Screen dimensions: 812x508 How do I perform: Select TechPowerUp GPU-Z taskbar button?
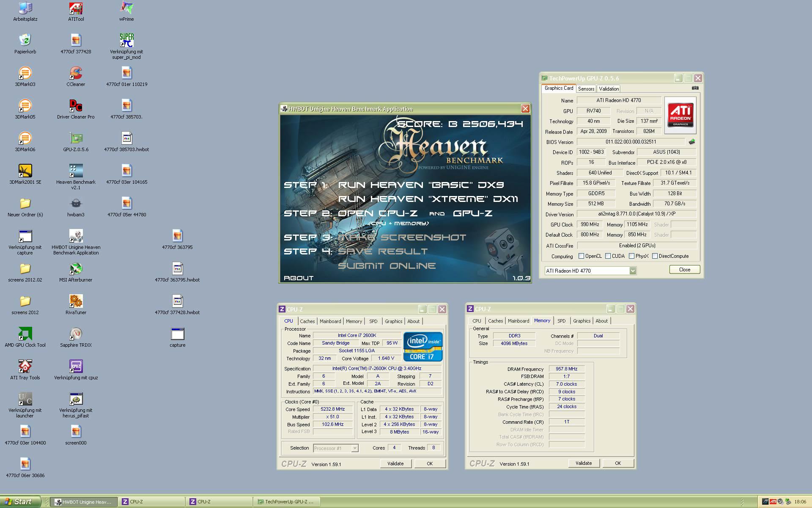coord(287,502)
